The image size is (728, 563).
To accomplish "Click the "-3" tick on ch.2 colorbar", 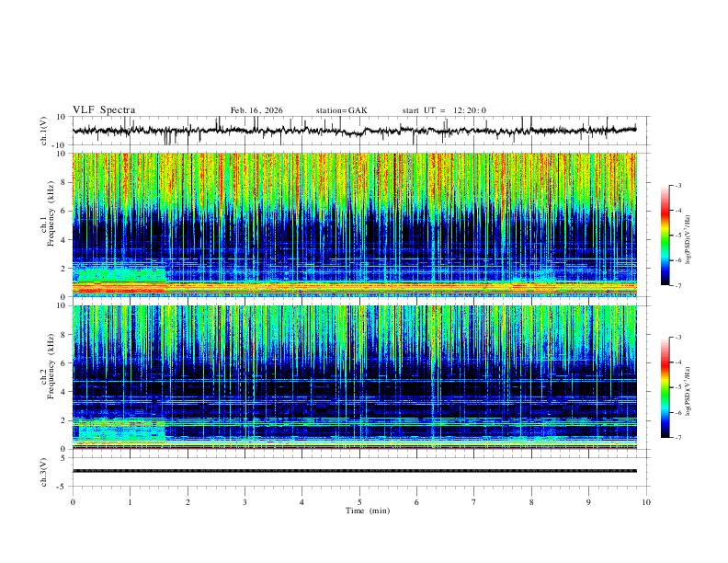I will (x=678, y=338).
